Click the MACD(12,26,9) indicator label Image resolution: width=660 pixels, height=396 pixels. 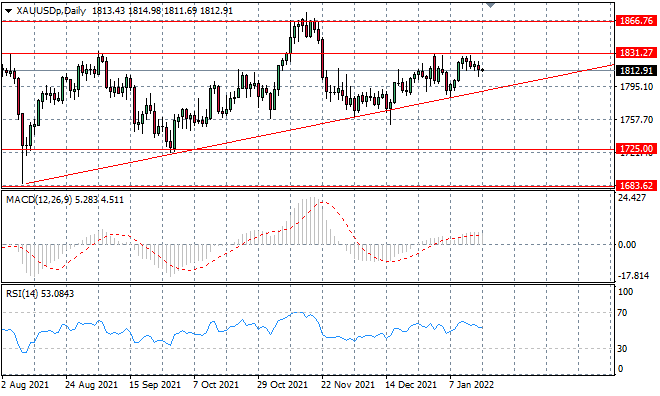coord(39,199)
